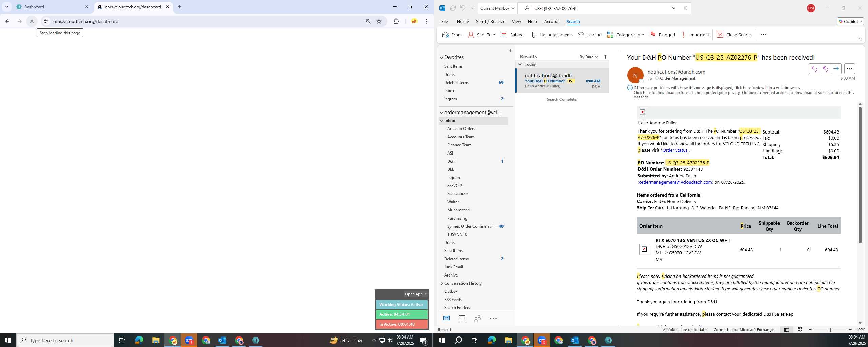Open the Order Status link
This screenshot has height=347, width=868.
[x=675, y=150]
